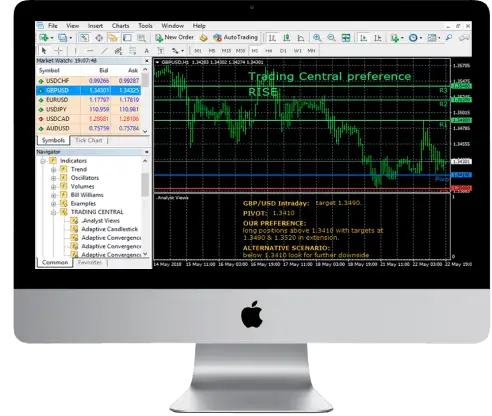Select the Cursor arrow tool
This screenshot has height=416, width=492.
point(44,51)
